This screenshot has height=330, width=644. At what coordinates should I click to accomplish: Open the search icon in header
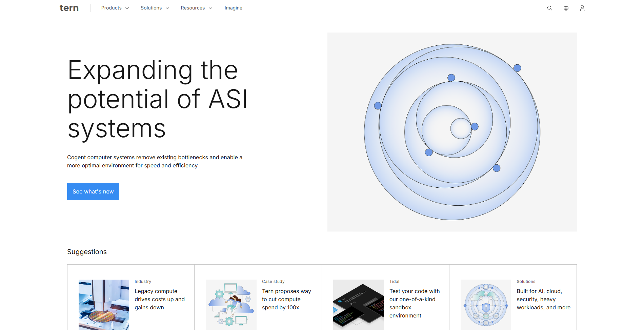[549, 8]
